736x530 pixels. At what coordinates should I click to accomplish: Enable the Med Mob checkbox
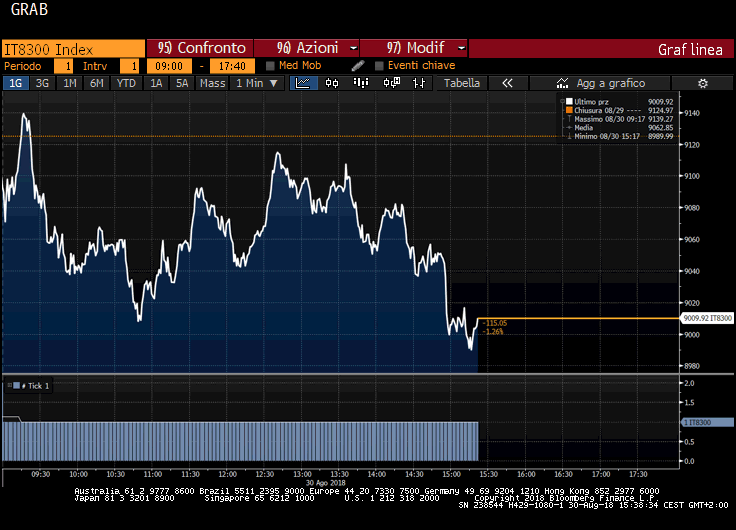pyautogui.click(x=271, y=66)
